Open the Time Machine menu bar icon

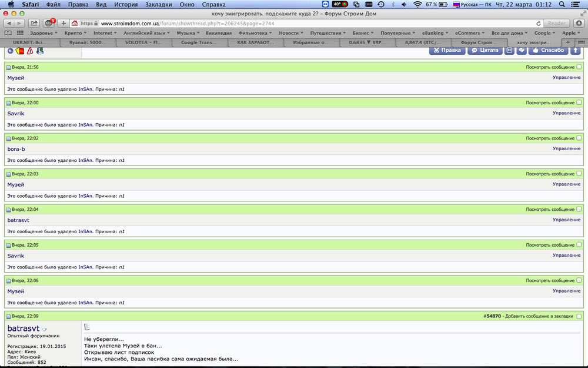point(381,5)
